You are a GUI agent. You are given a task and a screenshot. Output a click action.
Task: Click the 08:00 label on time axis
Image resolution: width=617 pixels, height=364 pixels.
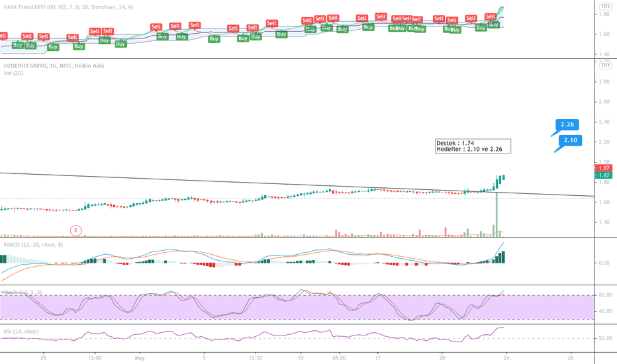(x=339, y=358)
